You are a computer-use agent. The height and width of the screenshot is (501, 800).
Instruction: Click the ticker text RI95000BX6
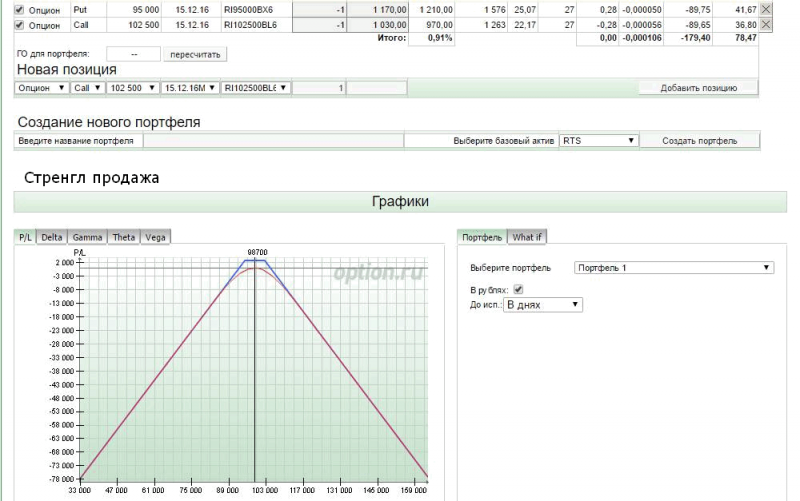tap(248, 10)
